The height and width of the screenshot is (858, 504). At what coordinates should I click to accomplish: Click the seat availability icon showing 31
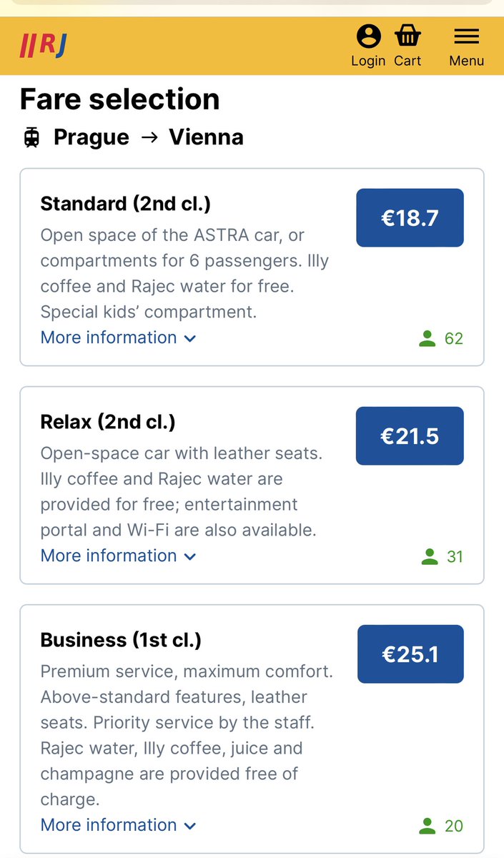coord(430,557)
